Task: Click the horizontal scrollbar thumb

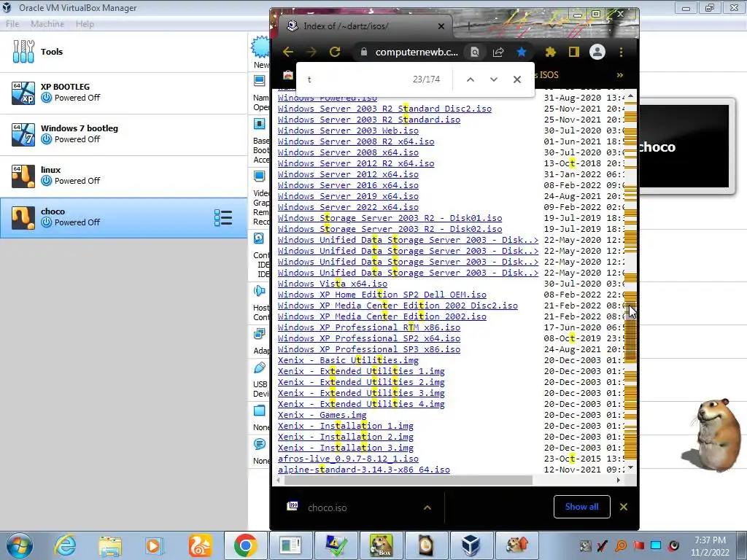Action: 408,481
